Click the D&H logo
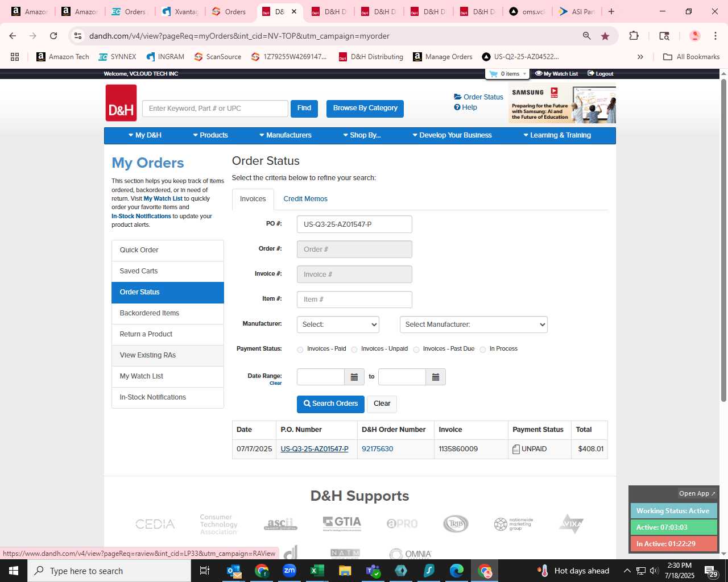728x582 pixels. [x=121, y=103]
